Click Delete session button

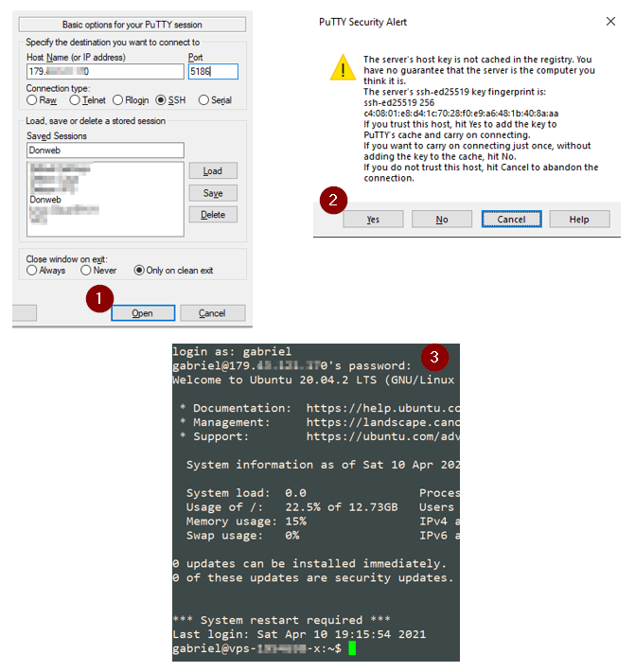pyautogui.click(x=213, y=215)
